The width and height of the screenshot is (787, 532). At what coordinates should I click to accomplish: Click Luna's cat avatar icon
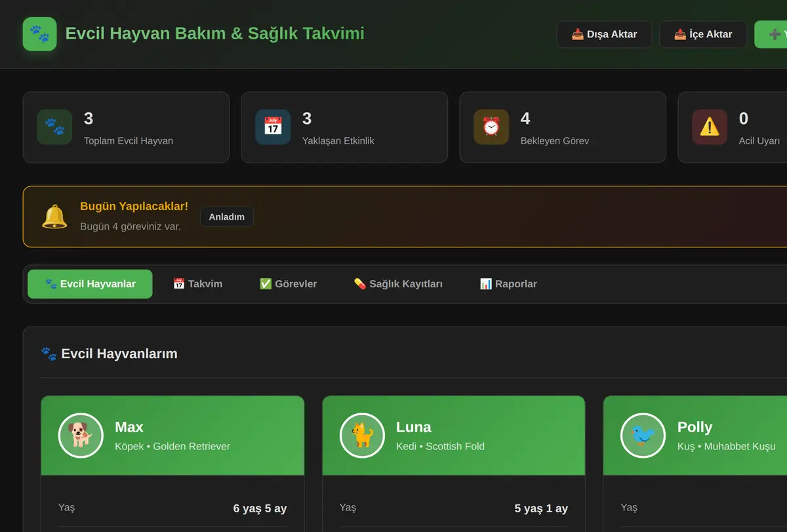pos(362,435)
